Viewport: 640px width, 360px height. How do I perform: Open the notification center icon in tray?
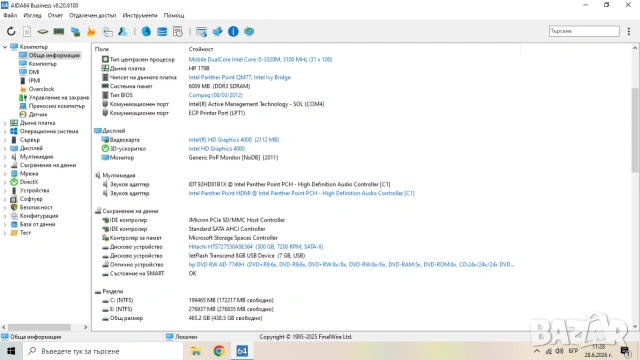pyautogui.click(x=625, y=351)
